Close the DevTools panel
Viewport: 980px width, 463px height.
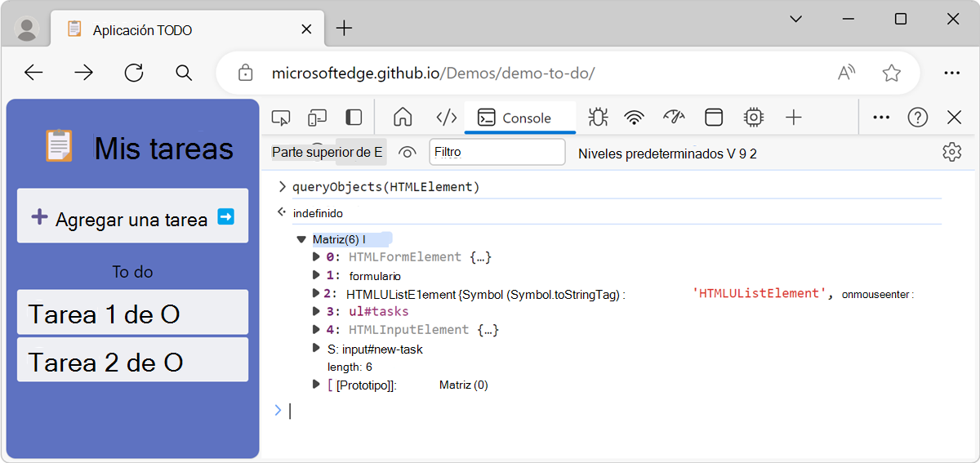954,118
